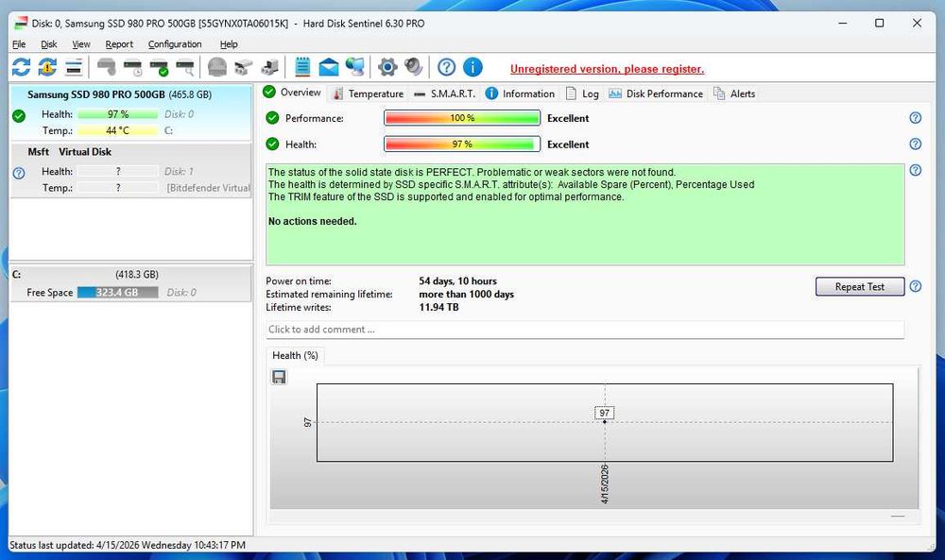Click the 323.4 GB free space bar

tap(117, 292)
